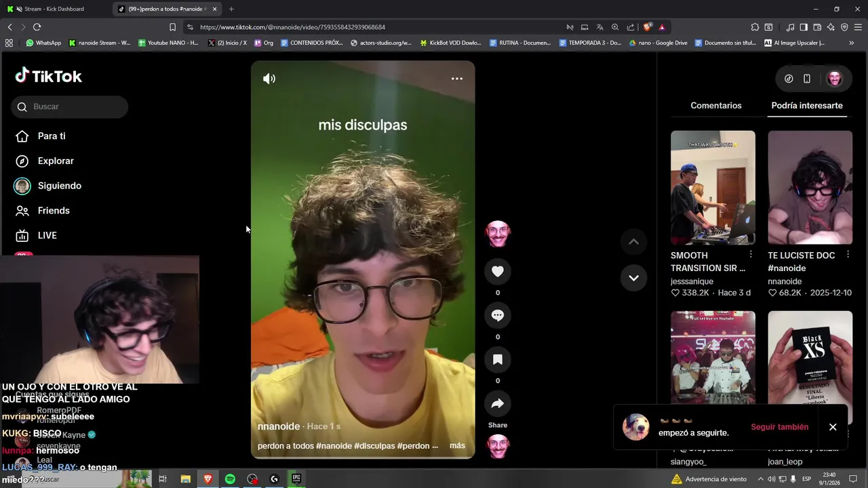Click the Share arrow icon

pyautogui.click(x=498, y=403)
